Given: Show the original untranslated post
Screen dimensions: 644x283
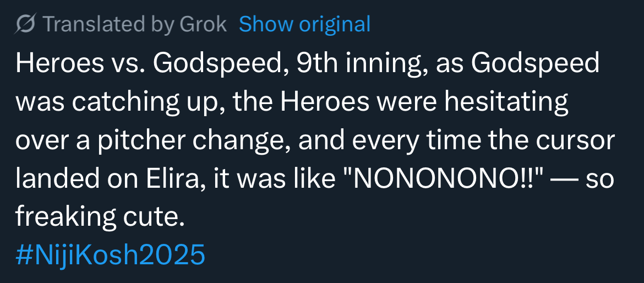Looking at the screenshot, I should [x=304, y=24].
